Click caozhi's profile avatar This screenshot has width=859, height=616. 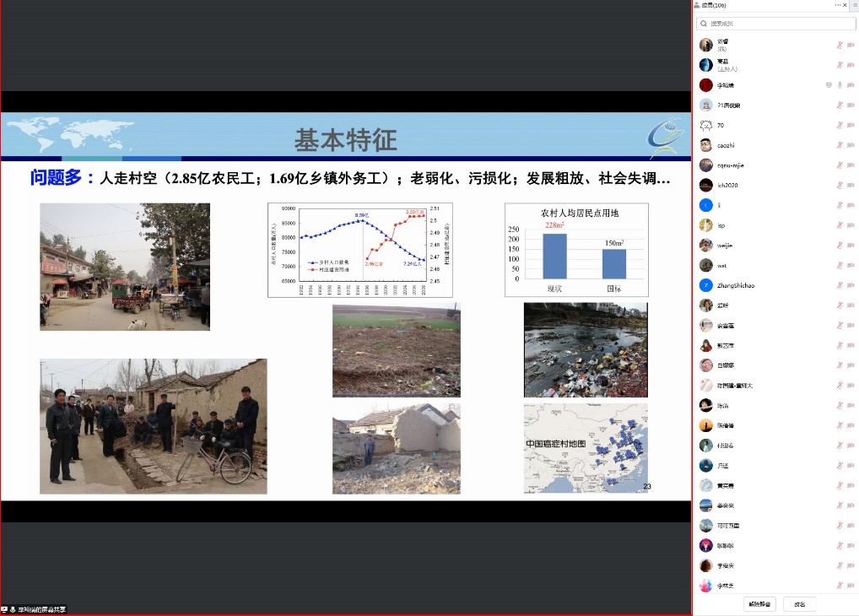click(705, 145)
